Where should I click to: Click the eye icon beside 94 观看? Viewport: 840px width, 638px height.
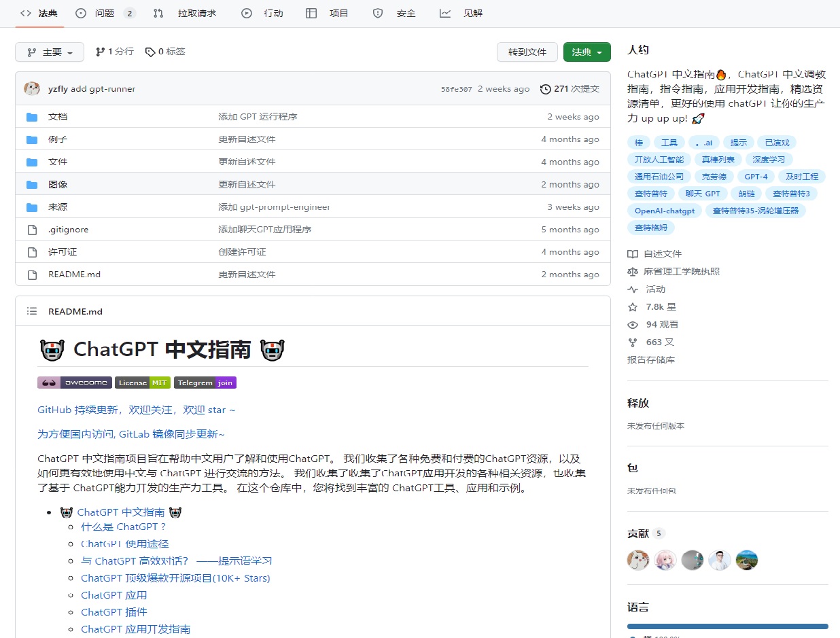(x=633, y=325)
